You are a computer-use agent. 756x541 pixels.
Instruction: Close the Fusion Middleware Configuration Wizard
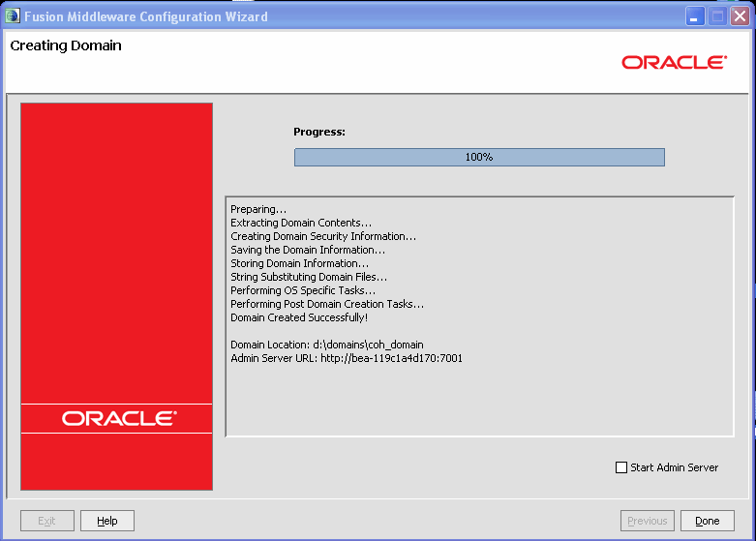click(740, 16)
